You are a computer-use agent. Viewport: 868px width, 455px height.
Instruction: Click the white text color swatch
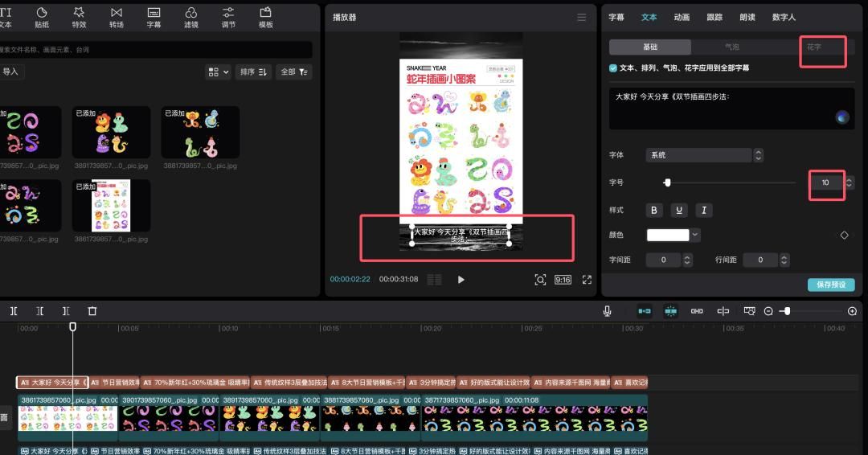668,236
